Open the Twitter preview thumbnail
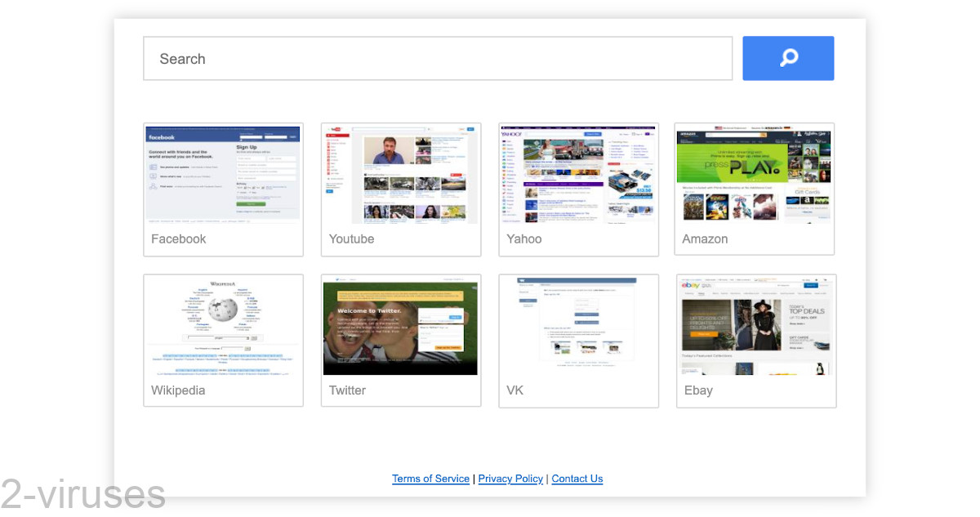The width and height of the screenshot is (980, 517). 400,325
